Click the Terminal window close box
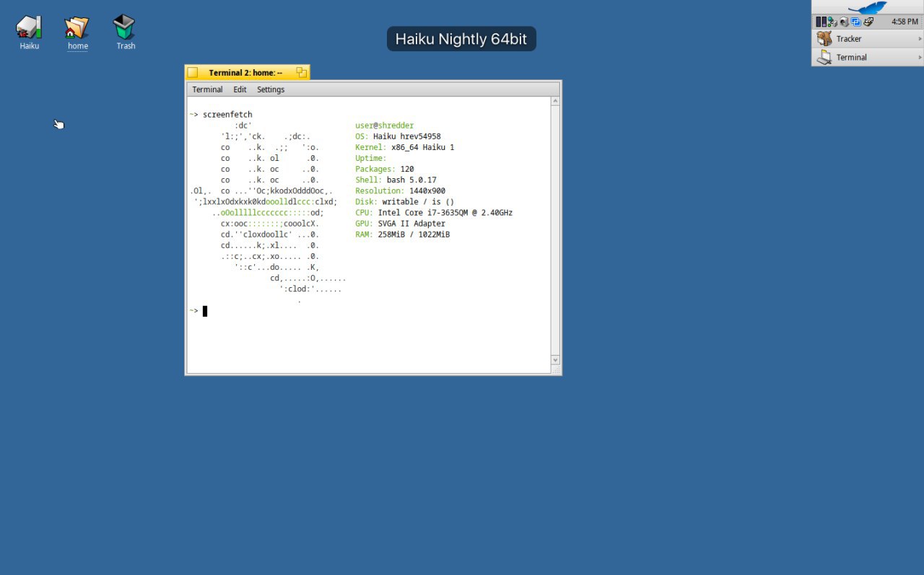 192,72
